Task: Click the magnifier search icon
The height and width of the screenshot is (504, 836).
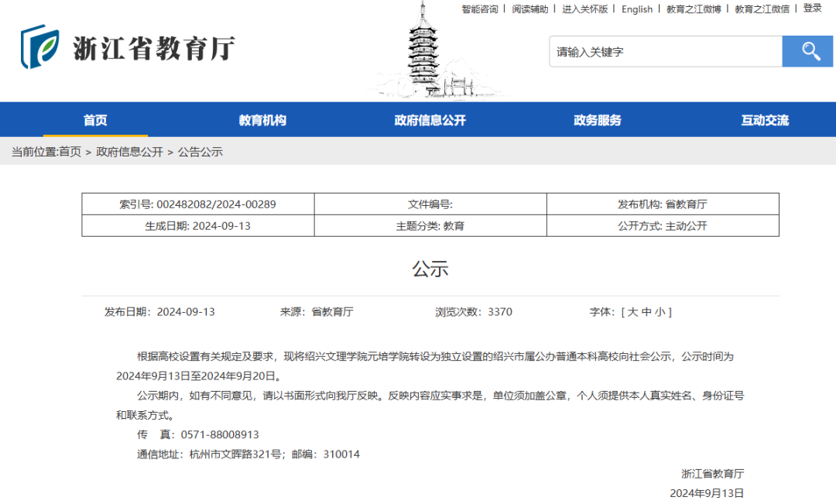Action: coord(808,51)
